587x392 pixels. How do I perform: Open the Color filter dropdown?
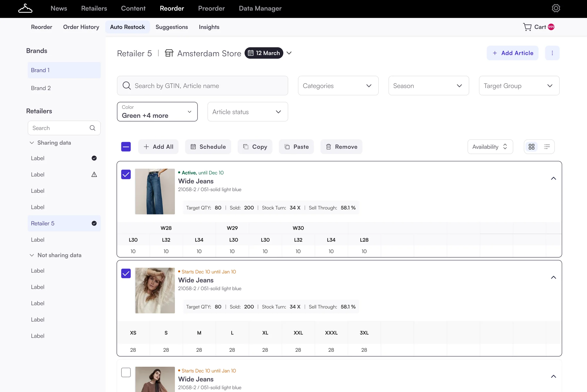(x=157, y=111)
